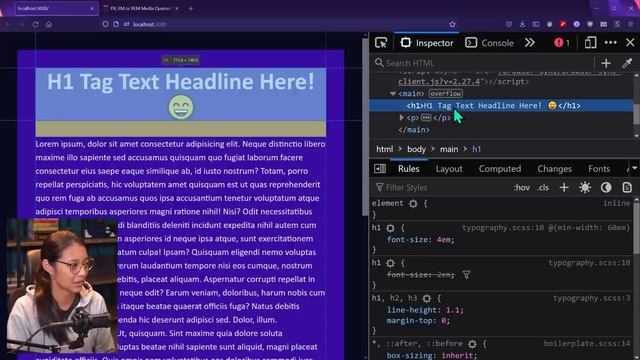This screenshot has height=360, width=640.
Task: Close the localhost:3000 browser tab
Action: point(92,8)
